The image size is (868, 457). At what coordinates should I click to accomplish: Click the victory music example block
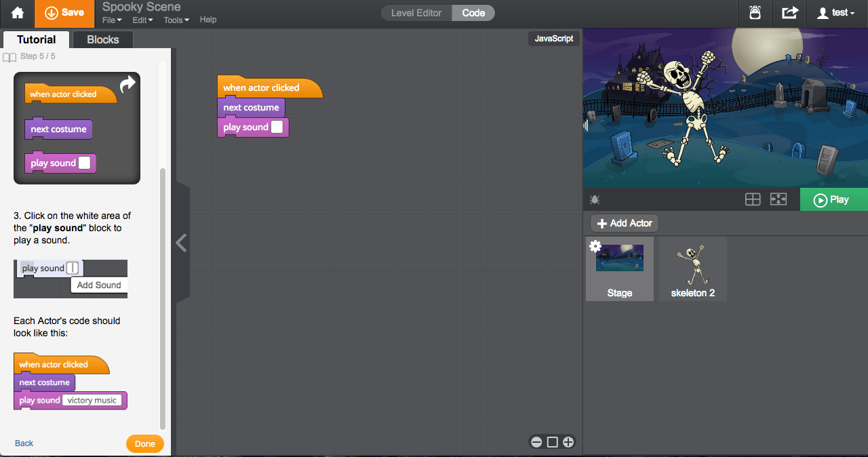[x=71, y=400]
